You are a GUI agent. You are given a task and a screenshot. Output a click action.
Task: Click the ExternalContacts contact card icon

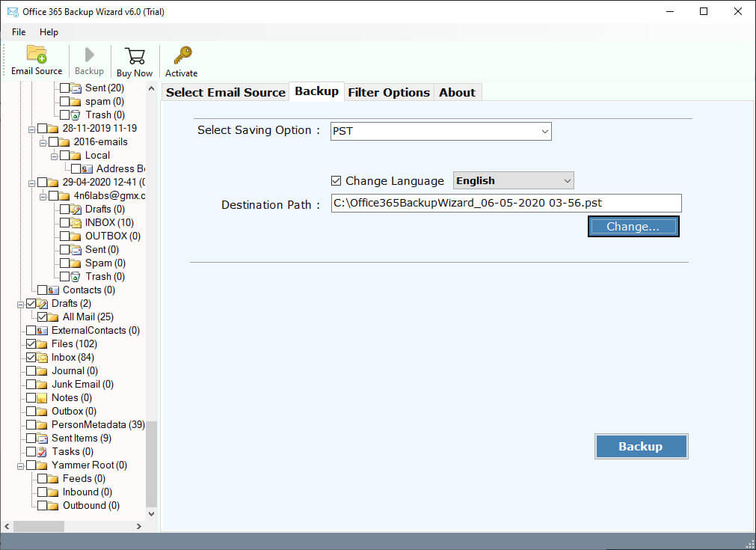tap(43, 331)
